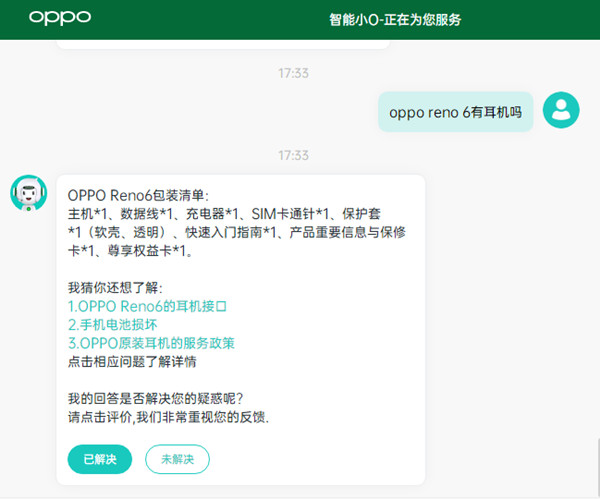This screenshot has height=499, width=600.
Task: Open link 1.OPPO Reno6的耳机接口
Action: [147, 306]
